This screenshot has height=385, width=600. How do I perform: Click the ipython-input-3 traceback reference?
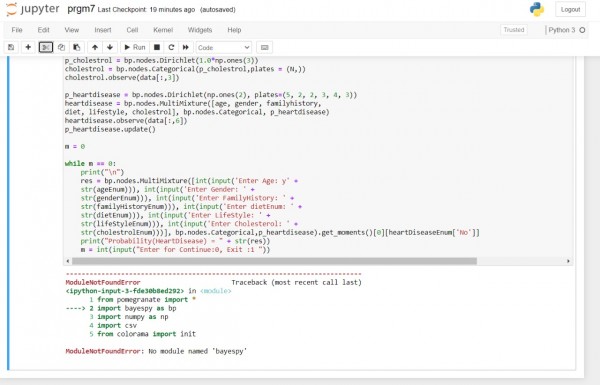125,291
